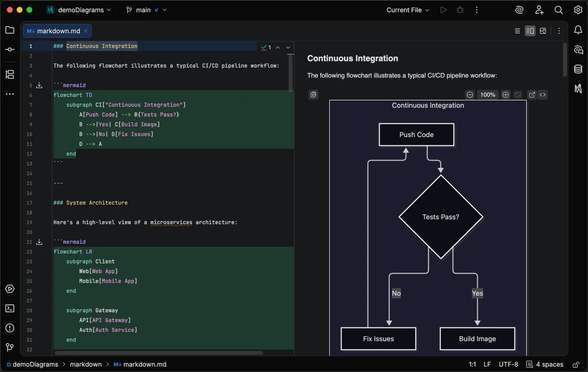Open the Git tool window
Screen dimensions: 588x372
[10, 348]
